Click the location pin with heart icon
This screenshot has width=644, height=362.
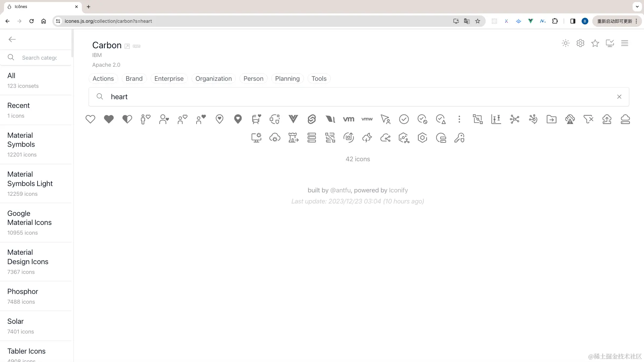219,119
